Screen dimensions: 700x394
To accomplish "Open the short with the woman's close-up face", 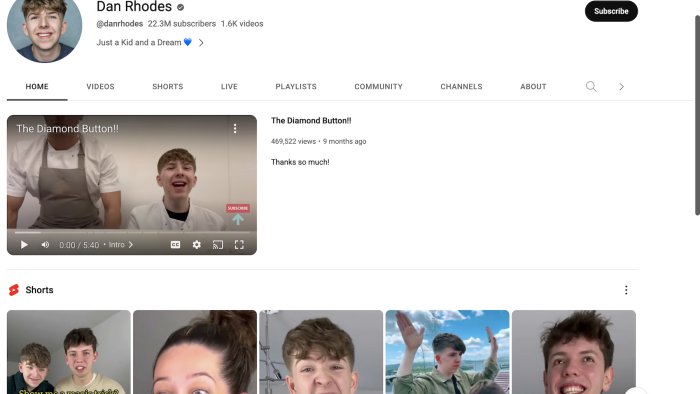I will (195, 352).
